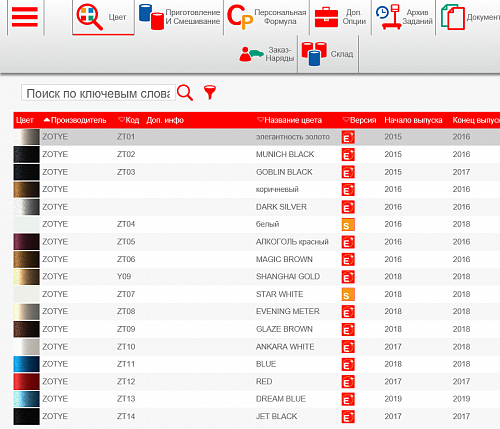Switch to the Цвет tab
Screen dimensions: 500x429
(x=103, y=17)
